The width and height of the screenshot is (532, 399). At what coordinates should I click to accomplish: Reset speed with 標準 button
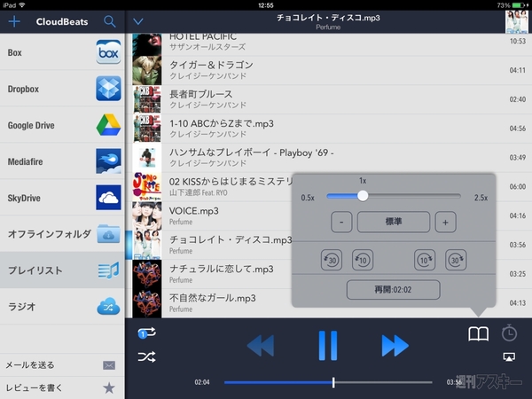394,222
